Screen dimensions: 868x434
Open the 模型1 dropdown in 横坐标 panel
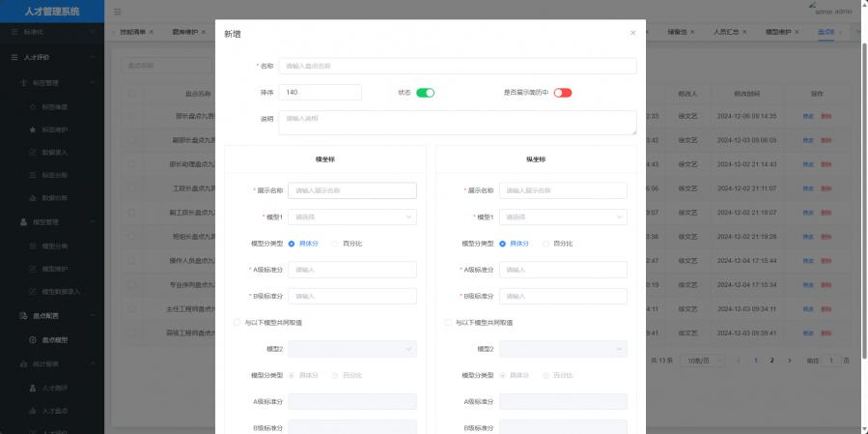pos(352,217)
